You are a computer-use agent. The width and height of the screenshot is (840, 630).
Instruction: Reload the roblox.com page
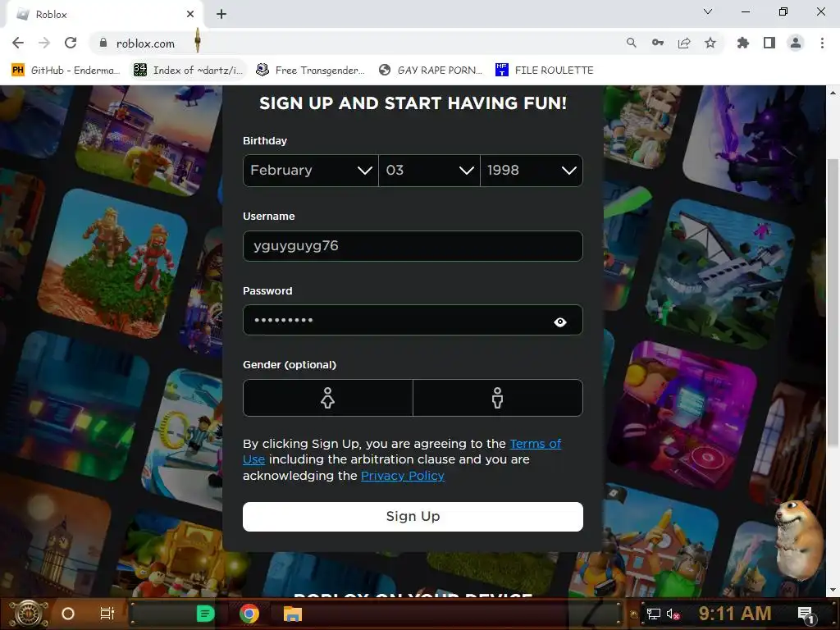pyautogui.click(x=71, y=43)
